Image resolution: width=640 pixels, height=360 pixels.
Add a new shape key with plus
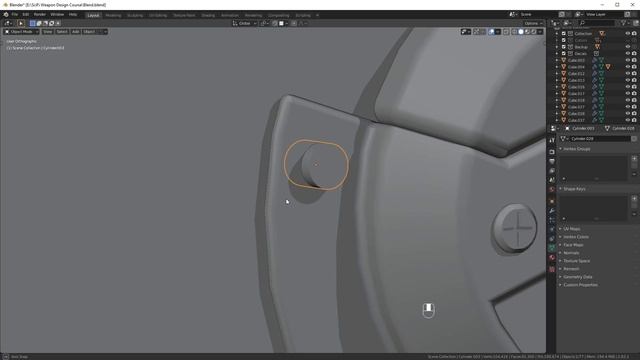point(634,198)
